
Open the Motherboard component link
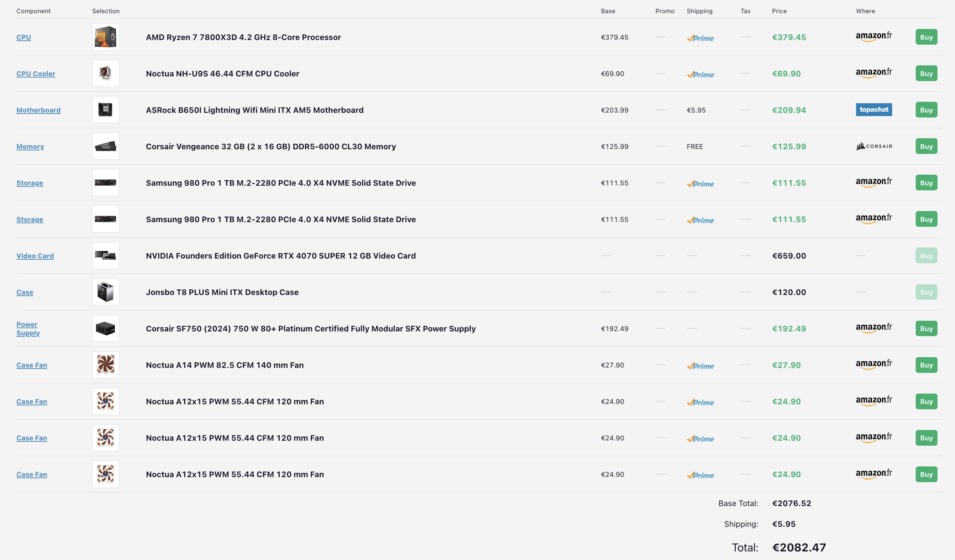tap(38, 110)
